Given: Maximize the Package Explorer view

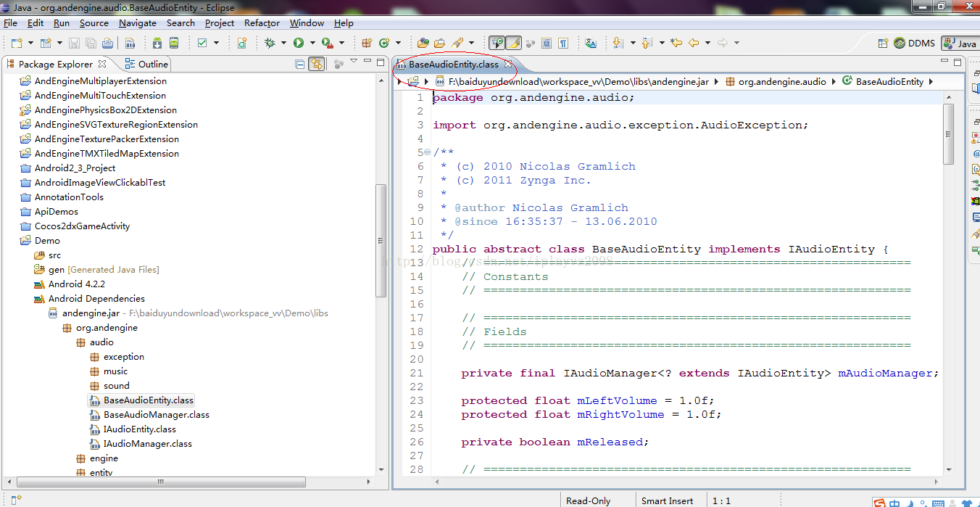Looking at the screenshot, I should pyautogui.click(x=380, y=62).
